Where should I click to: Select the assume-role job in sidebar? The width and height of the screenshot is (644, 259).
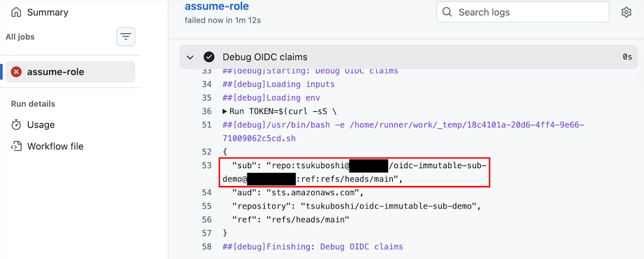[x=70, y=71]
